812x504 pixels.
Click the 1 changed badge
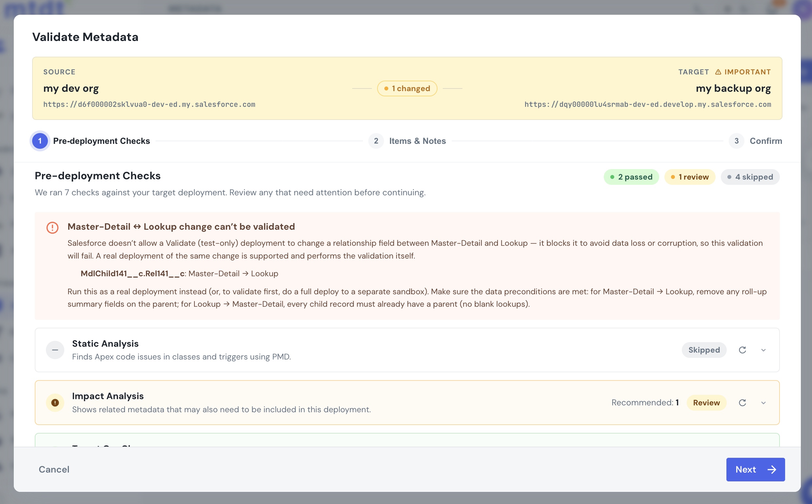[x=407, y=88]
